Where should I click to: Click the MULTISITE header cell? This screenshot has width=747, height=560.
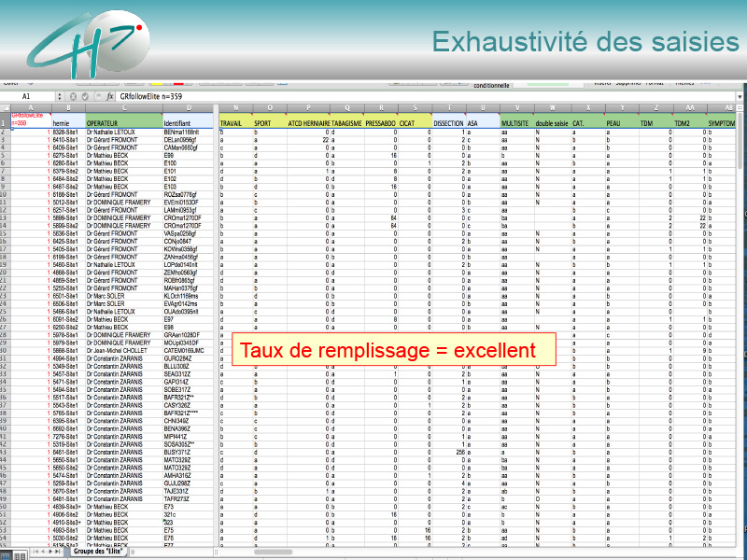point(517,120)
